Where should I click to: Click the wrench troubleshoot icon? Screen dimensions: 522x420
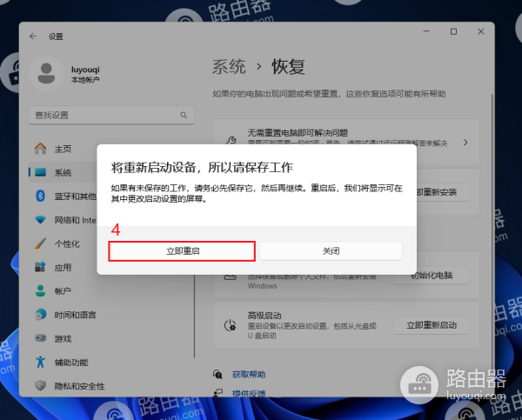[231, 141]
